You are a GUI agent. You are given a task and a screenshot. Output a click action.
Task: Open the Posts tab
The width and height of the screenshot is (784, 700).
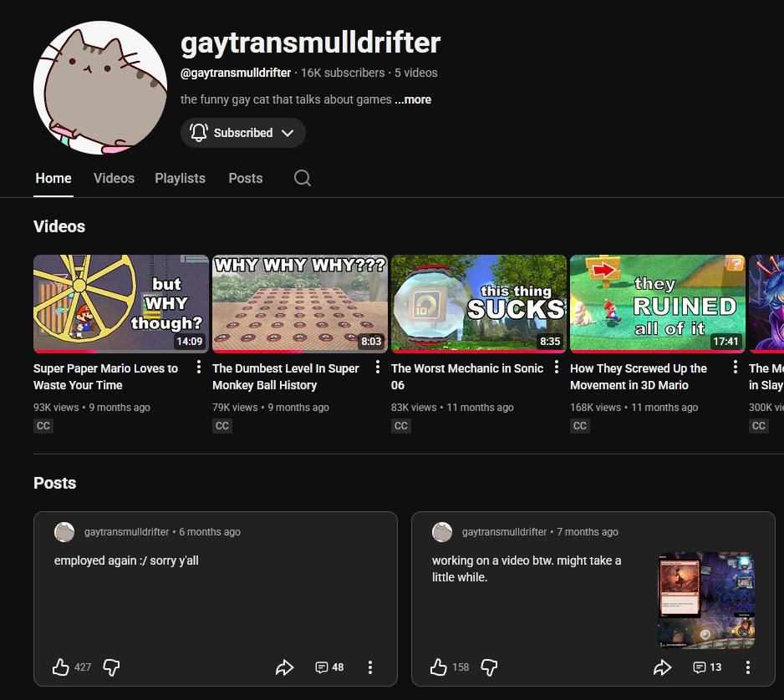coord(245,178)
